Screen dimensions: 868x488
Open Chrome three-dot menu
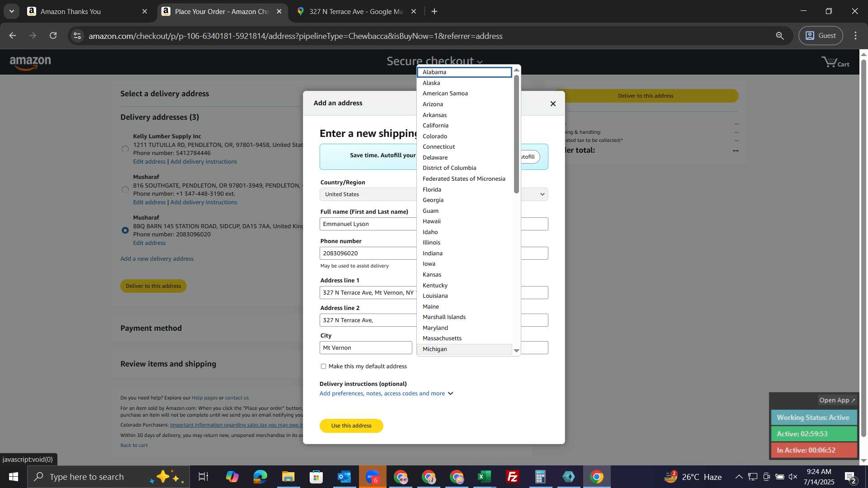tap(856, 36)
